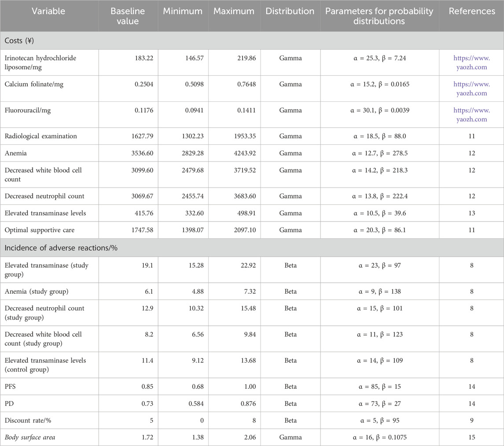Image resolution: width=504 pixels, height=446 pixels.
Task: Click the α = 85, β = 15 parameters cell
Action: coord(379,386)
